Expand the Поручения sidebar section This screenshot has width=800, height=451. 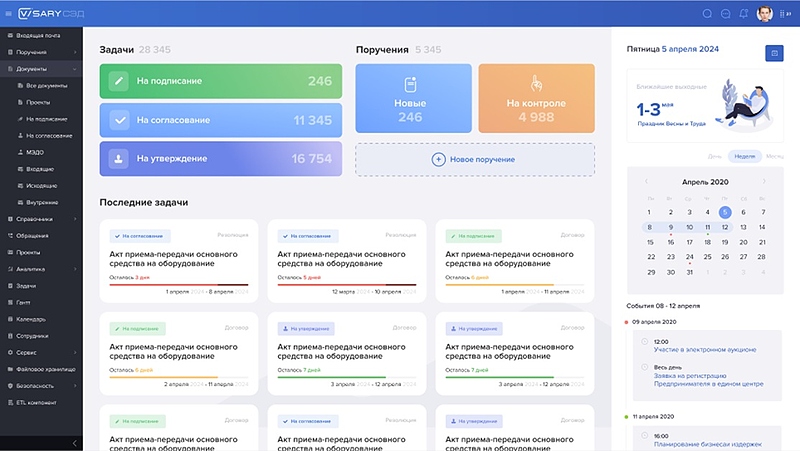pos(75,51)
